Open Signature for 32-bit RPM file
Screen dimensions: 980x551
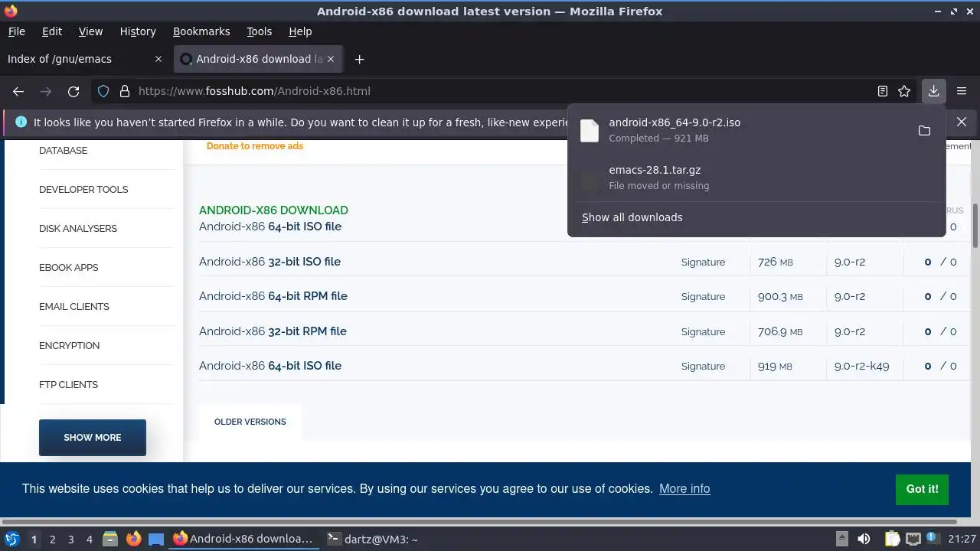[703, 332]
